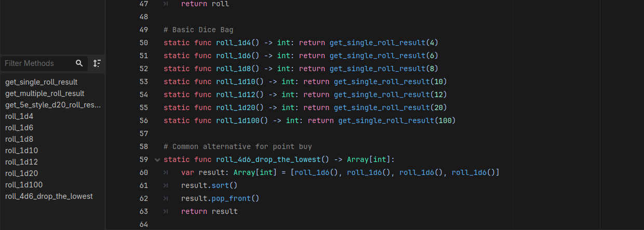644x230 pixels.
Task: Open get_5e_style_d20_roll_res... method entry
Action: pyautogui.click(x=53, y=105)
